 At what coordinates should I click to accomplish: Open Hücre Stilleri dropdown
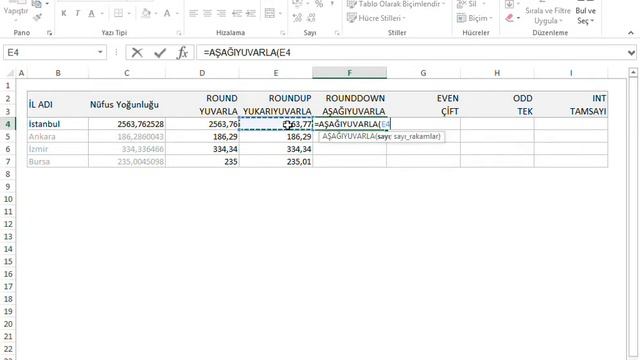coord(376,18)
